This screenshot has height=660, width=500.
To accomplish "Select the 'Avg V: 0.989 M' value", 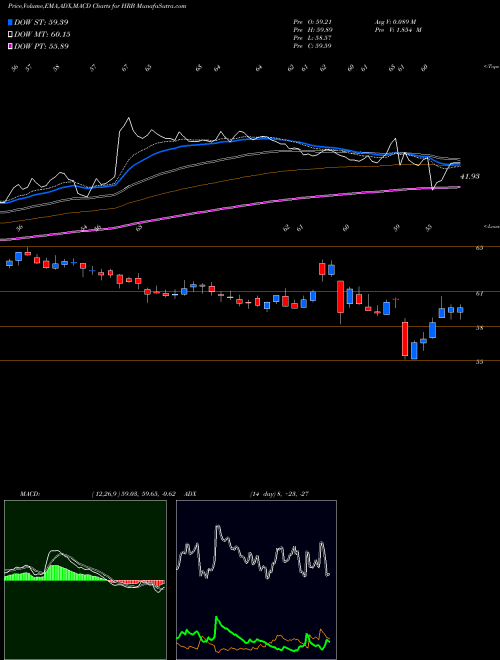I will pos(397,22).
